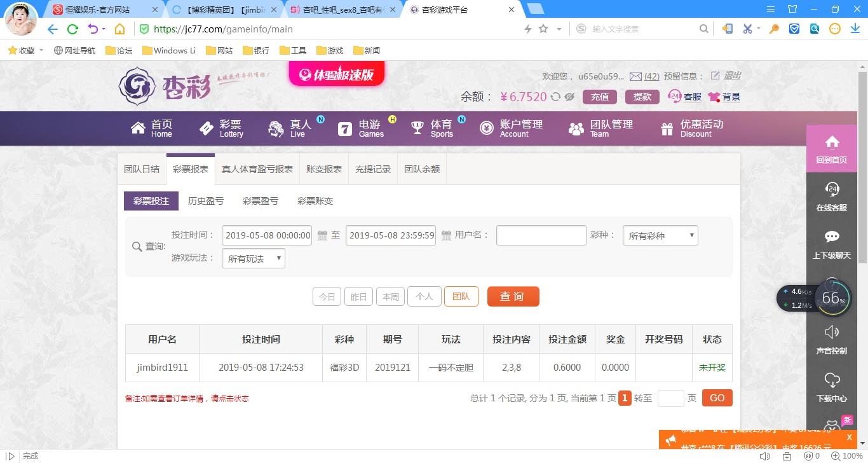868x463 pixels.
Task: Open the 团队管理 Team management icon
Action: [x=575, y=128]
